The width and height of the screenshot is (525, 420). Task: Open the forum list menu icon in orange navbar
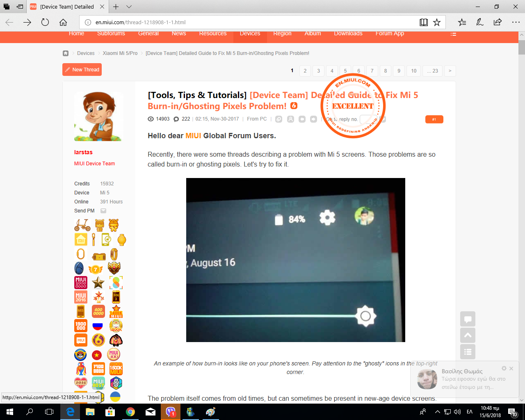pos(453,34)
